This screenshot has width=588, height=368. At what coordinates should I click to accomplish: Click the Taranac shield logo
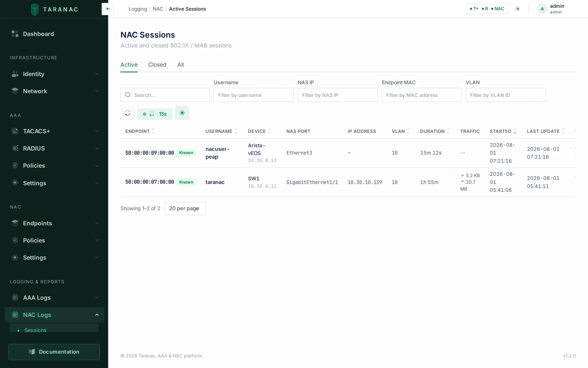[x=35, y=9]
